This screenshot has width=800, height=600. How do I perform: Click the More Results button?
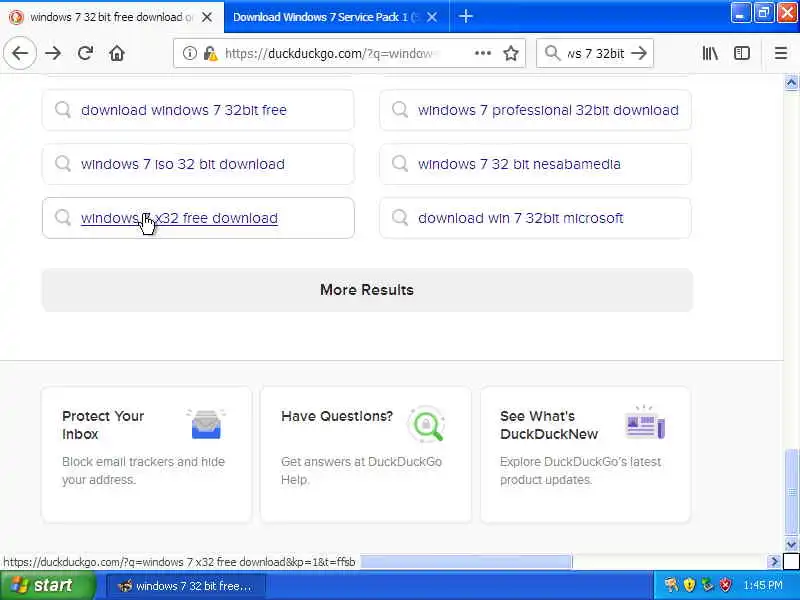click(367, 290)
